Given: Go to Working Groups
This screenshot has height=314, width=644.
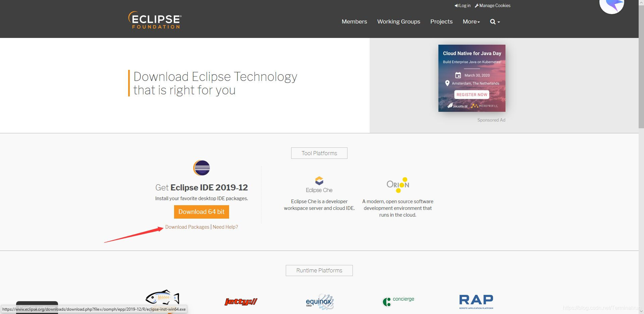Looking at the screenshot, I should point(398,21).
